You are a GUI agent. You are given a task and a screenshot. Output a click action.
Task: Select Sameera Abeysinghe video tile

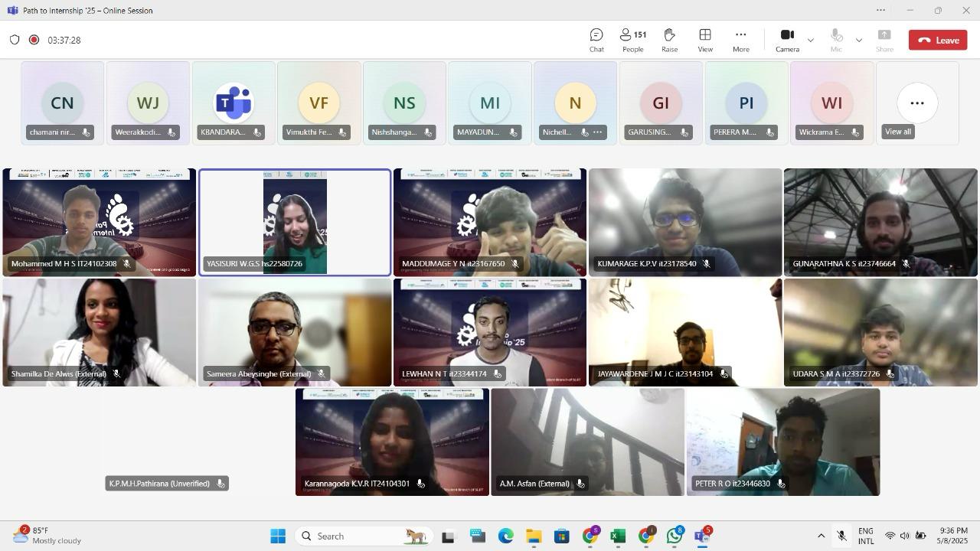295,332
